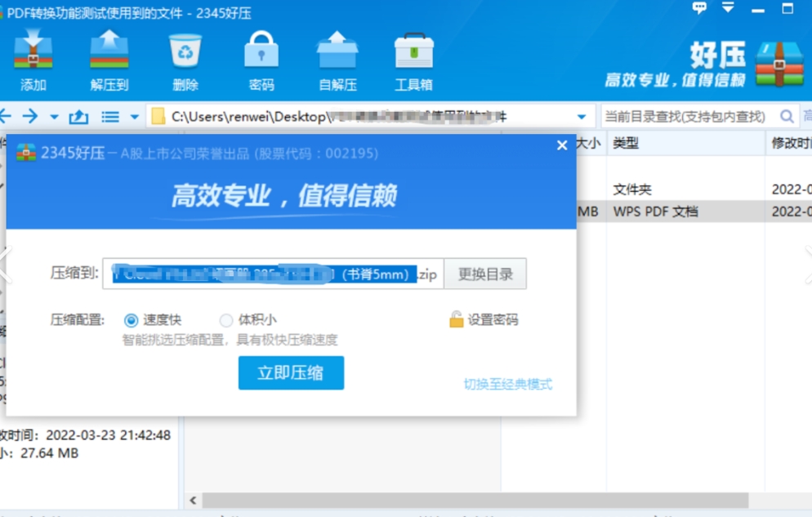Click the 立即压缩 button
812x517 pixels.
click(291, 373)
